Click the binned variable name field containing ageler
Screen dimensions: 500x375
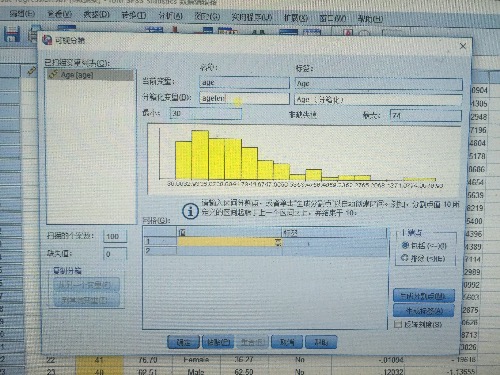244,98
